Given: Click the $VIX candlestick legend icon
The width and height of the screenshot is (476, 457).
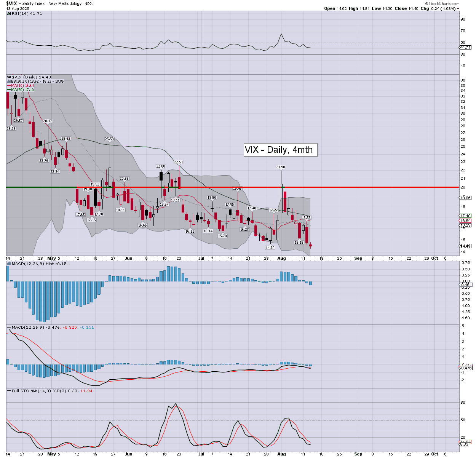Looking at the screenshot, I should [x=9, y=77].
